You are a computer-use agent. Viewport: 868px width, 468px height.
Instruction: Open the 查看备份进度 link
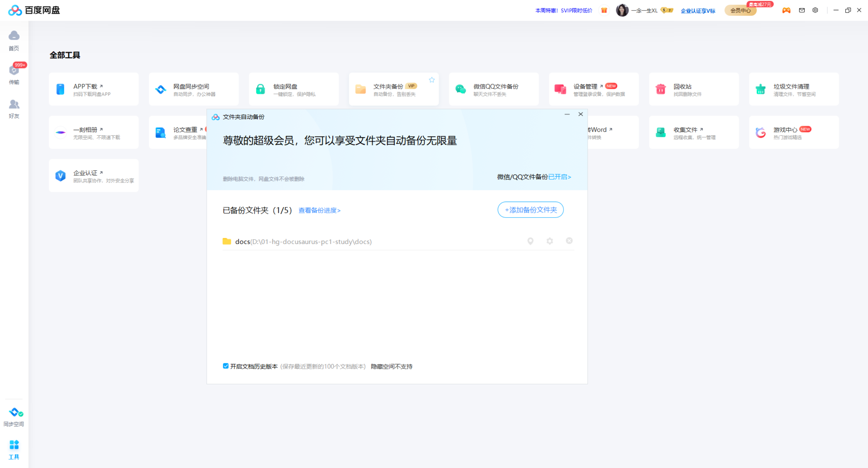[x=319, y=210]
